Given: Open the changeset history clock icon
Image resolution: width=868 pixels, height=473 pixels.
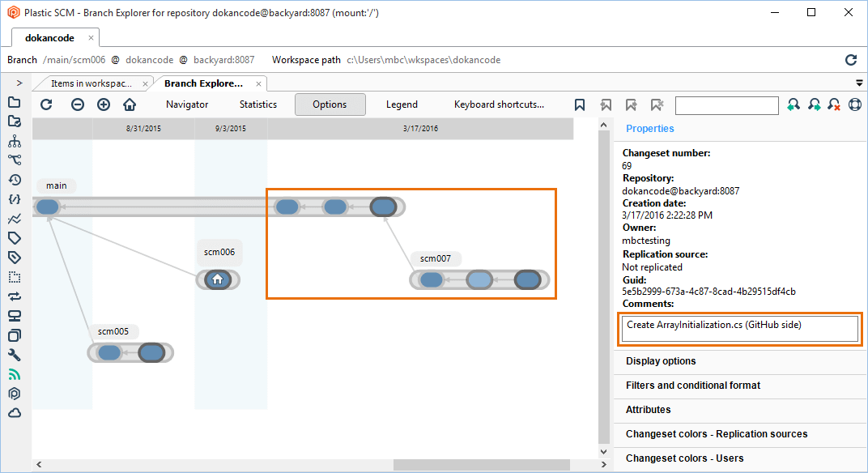Looking at the screenshot, I should point(14,180).
